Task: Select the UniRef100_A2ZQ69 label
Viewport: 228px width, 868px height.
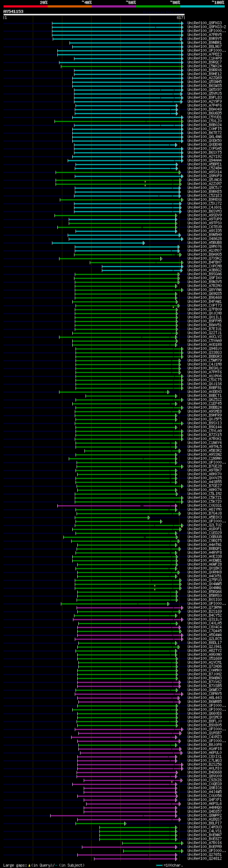Action: [x=204, y=78]
